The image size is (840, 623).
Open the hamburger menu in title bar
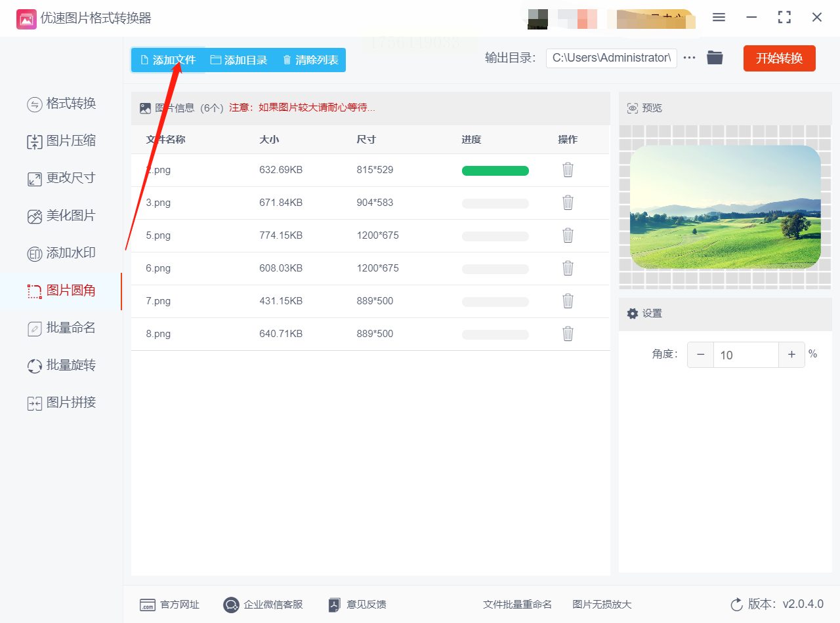pyautogui.click(x=719, y=18)
